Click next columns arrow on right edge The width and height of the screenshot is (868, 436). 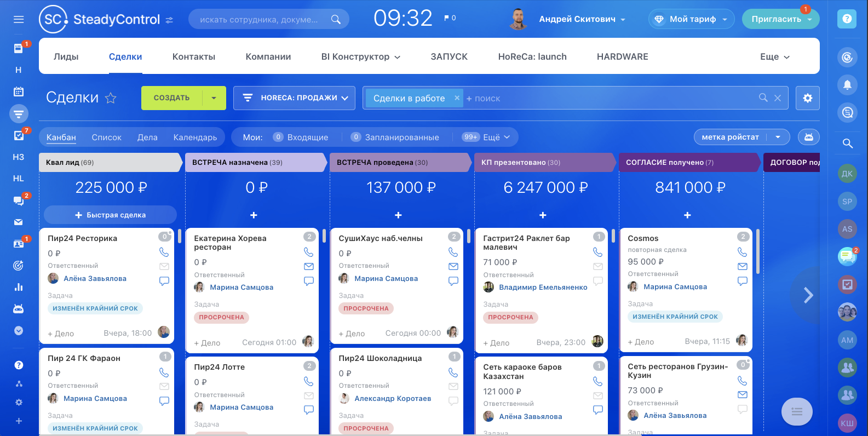coord(807,295)
